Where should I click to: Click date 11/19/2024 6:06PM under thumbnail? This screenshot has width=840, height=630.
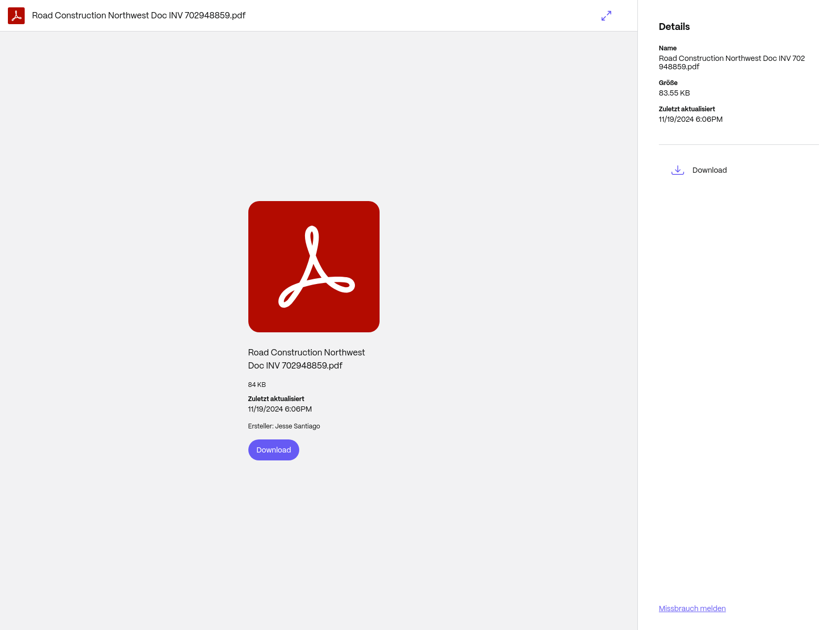click(x=280, y=409)
